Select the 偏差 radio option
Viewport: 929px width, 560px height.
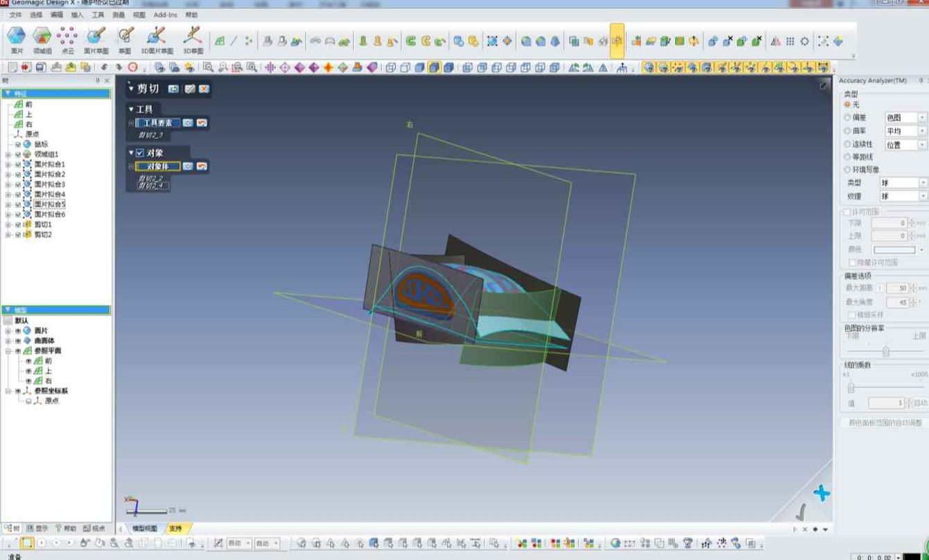click(x=847, y=118)
